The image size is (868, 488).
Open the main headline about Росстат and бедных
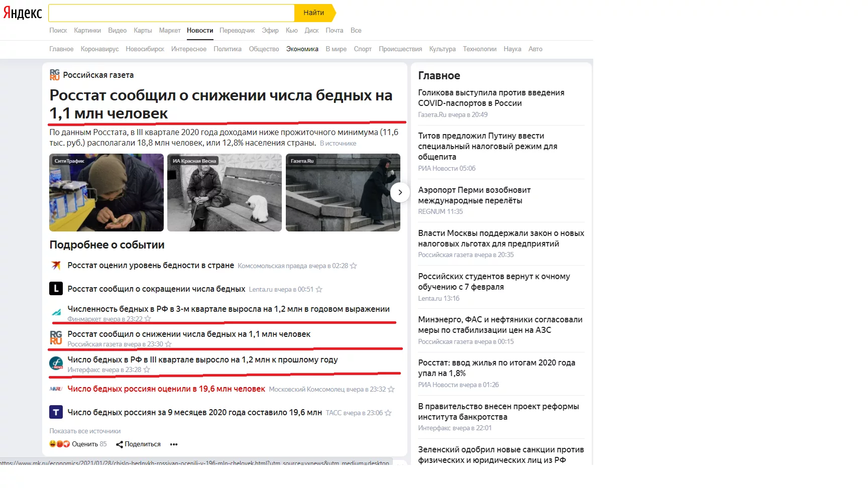pos(221,104)
